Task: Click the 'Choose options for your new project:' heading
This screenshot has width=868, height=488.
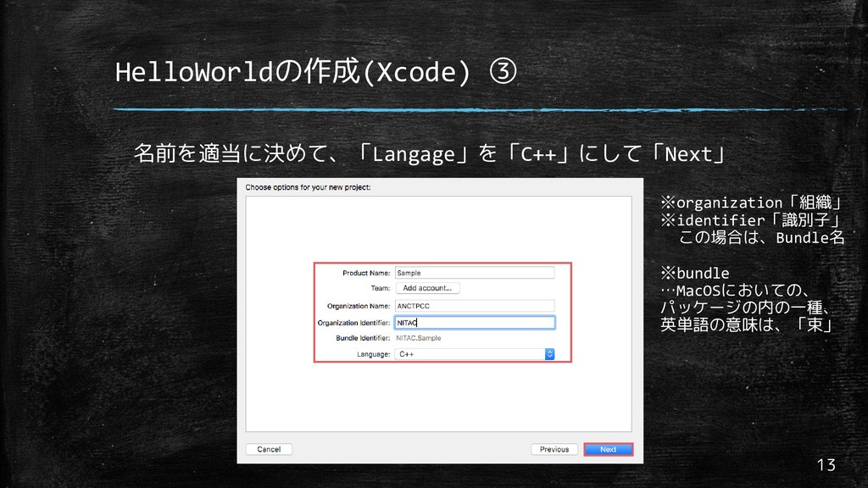Action: 308,187
